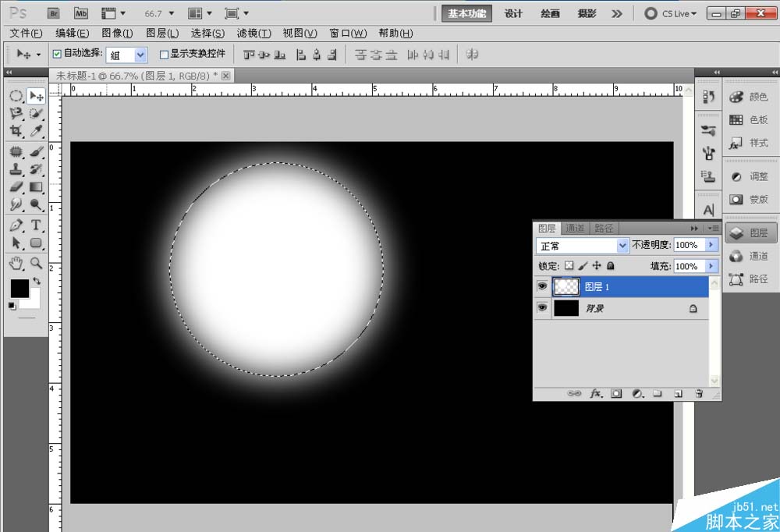Toggle lock all padlock icon
The image size is (780, 532).
(x=611, y=266)
